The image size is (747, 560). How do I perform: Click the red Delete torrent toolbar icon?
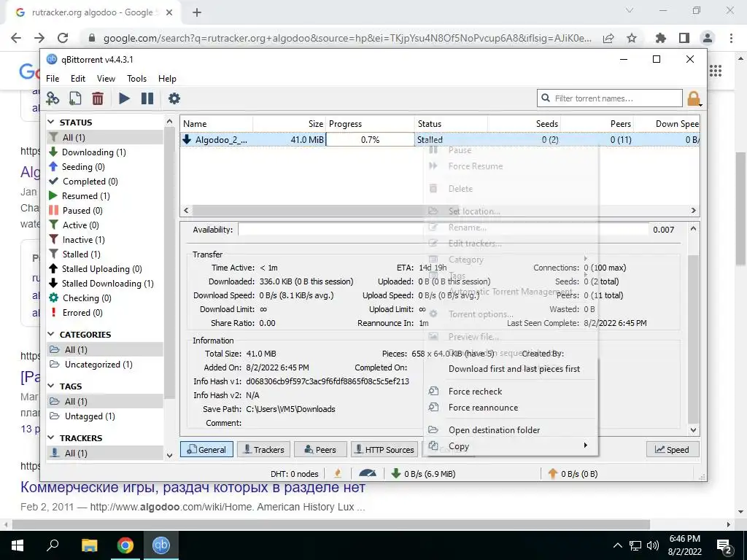point(98,98)
